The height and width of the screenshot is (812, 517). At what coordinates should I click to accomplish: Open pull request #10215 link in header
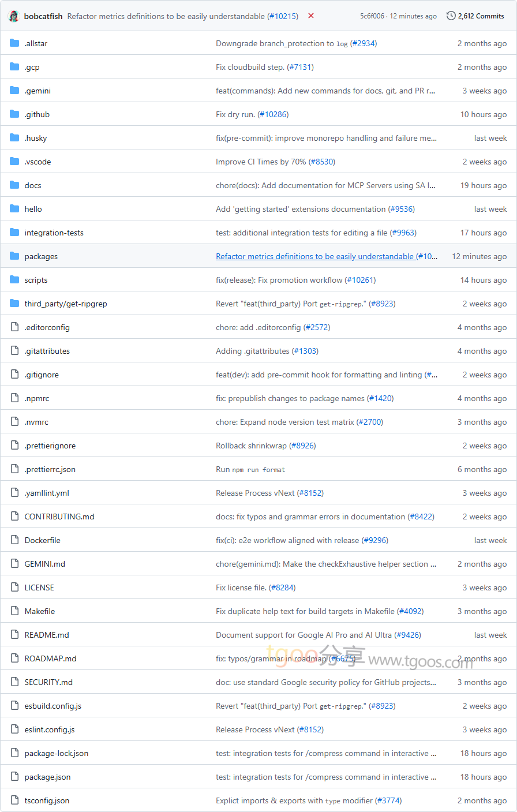(x=283, y=16)
